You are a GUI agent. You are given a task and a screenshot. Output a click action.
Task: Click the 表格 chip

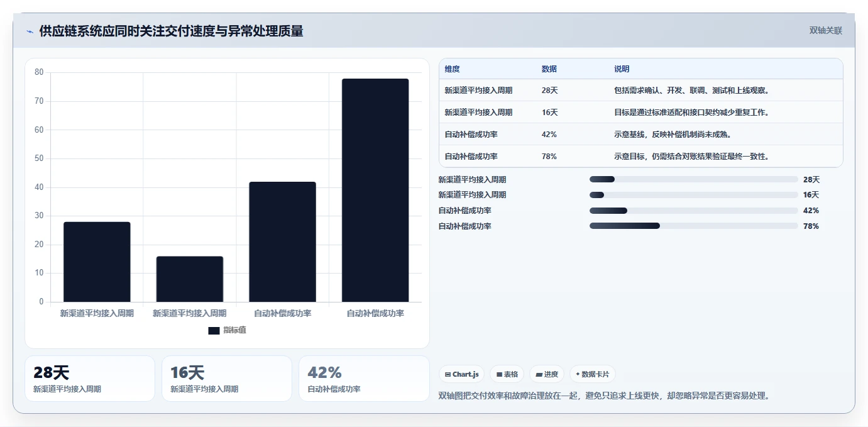click(507, 374)
